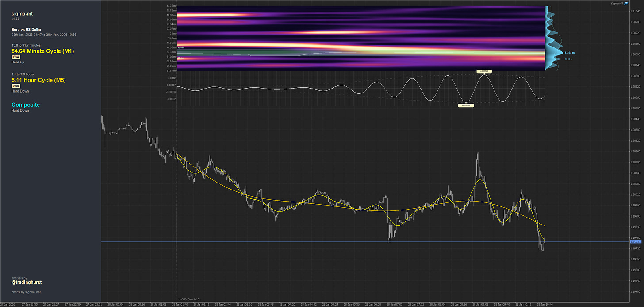This screenshot has width=644, height=307.
Task: Click the v1.55 version text
Action: click(15, 19)
